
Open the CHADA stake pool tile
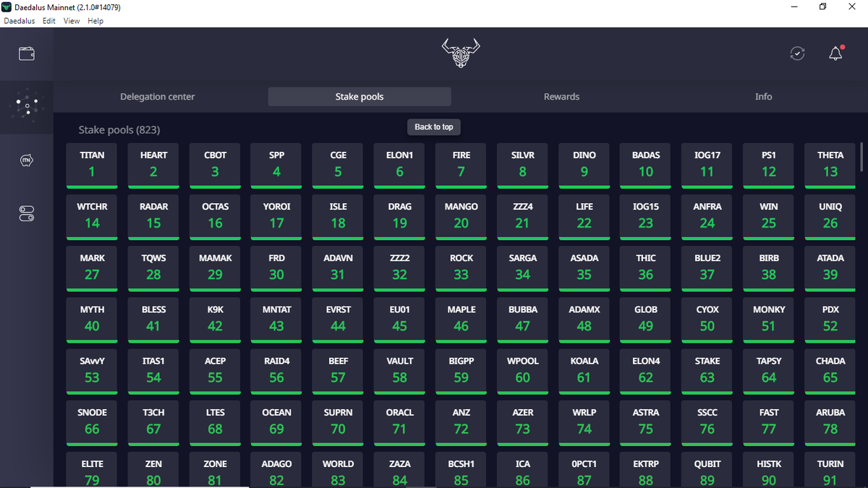[x=830, y=372]
